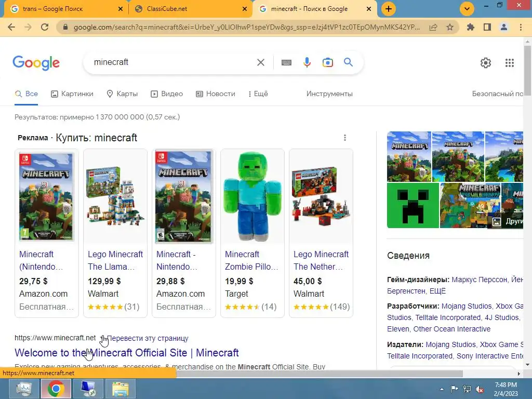
Task: Expand the Ещё more menu
Action: (258, 94)
